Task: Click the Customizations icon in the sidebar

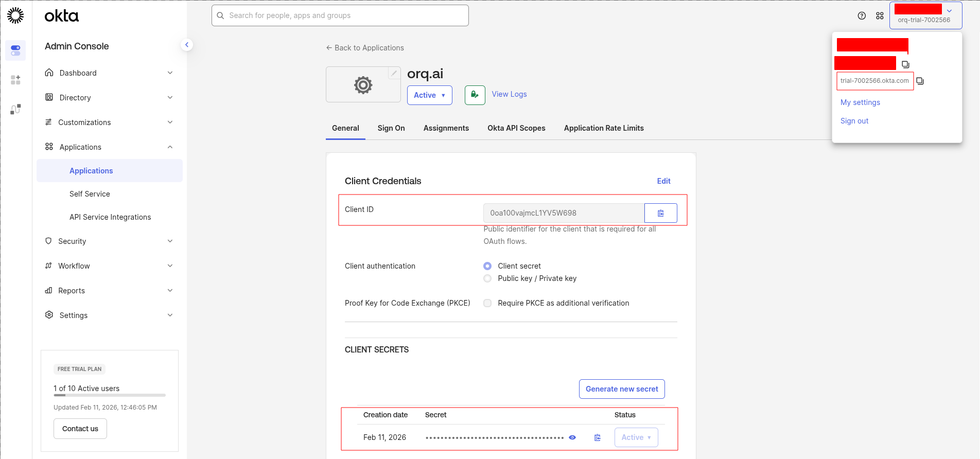Action: coord(48,122)
